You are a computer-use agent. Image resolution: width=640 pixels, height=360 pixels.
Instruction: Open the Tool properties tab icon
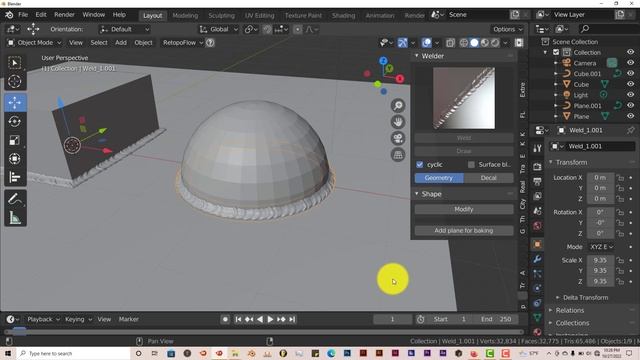(537, 149)
